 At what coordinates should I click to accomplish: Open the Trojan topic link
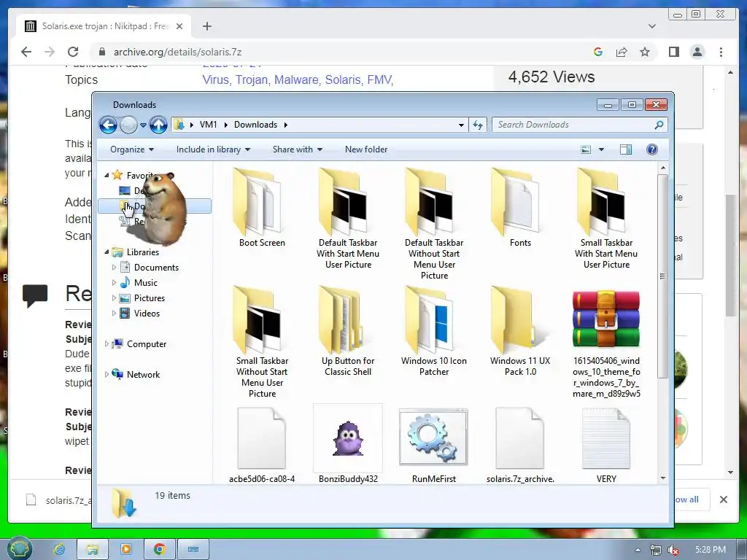[252, 79]
